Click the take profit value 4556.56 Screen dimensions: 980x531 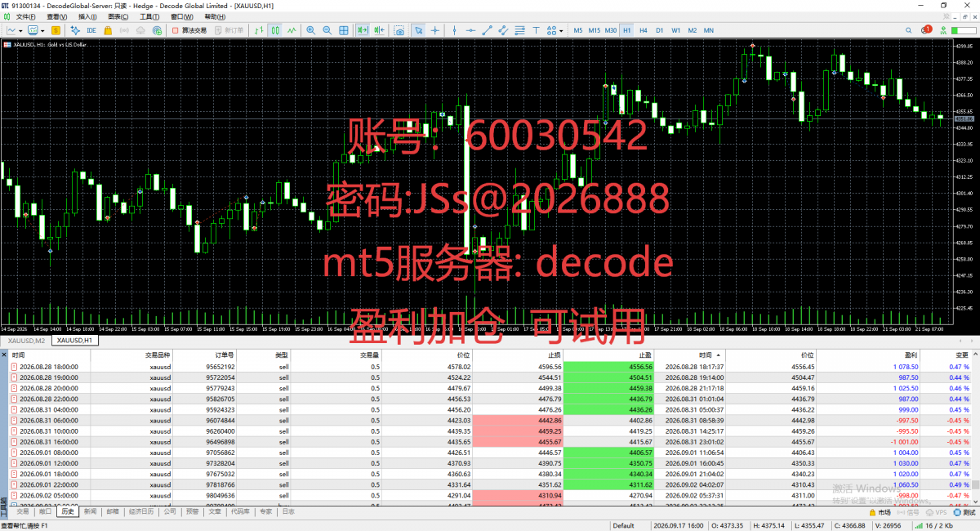point(640,367)
